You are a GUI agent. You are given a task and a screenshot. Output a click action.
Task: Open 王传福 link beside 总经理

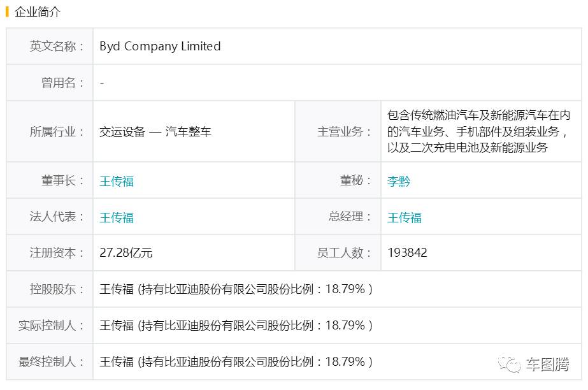pyautogui.click(x=405, y=217)
